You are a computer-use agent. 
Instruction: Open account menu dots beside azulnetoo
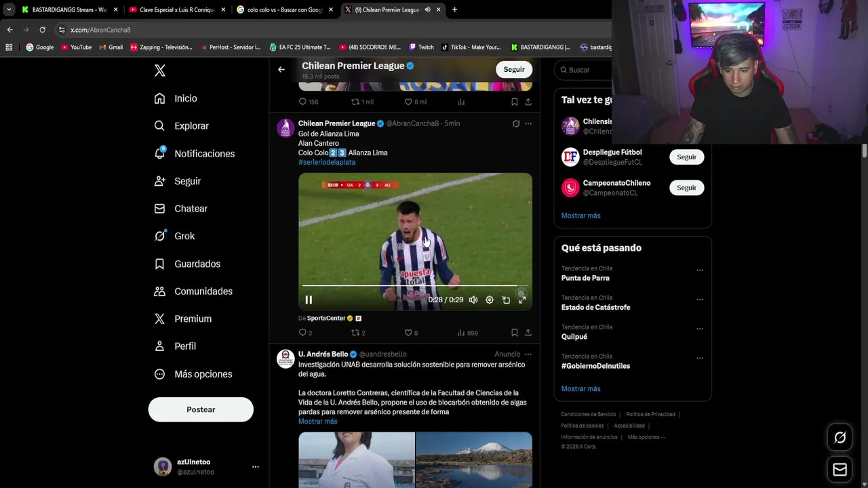256,467
